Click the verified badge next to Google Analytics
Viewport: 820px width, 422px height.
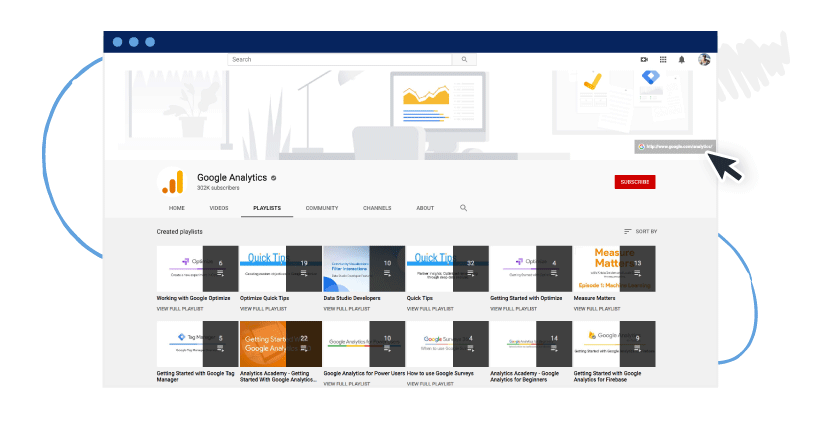click(x=273, y=178)
